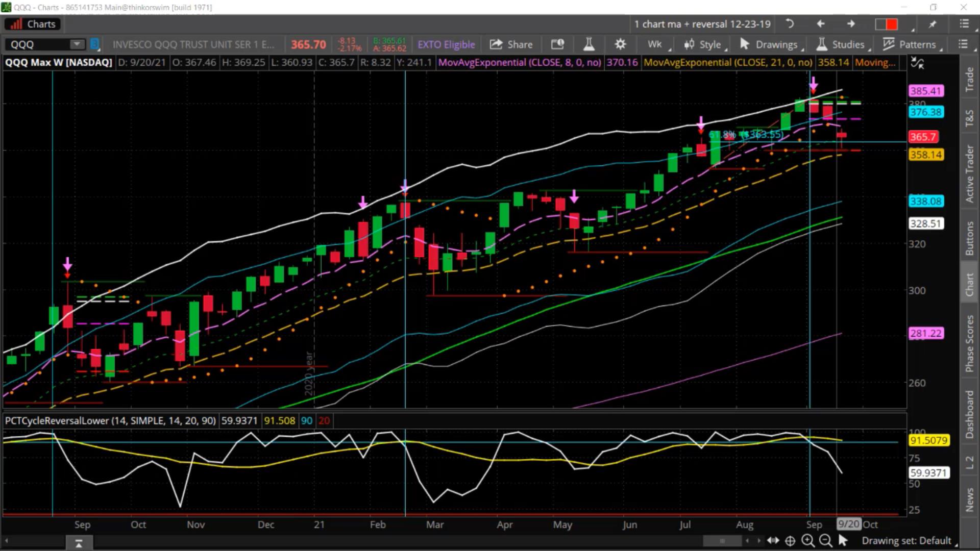Click the zoom out magnifier icon
980x551 pixels.
pos(825,541)
